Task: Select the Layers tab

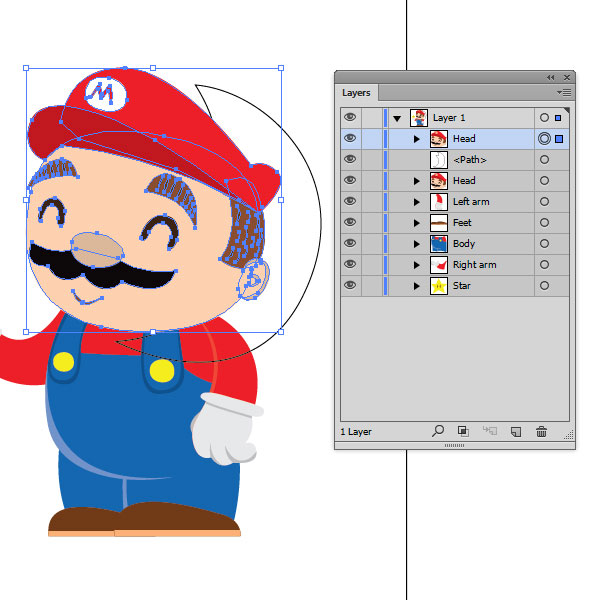Action: coord(356,93)
